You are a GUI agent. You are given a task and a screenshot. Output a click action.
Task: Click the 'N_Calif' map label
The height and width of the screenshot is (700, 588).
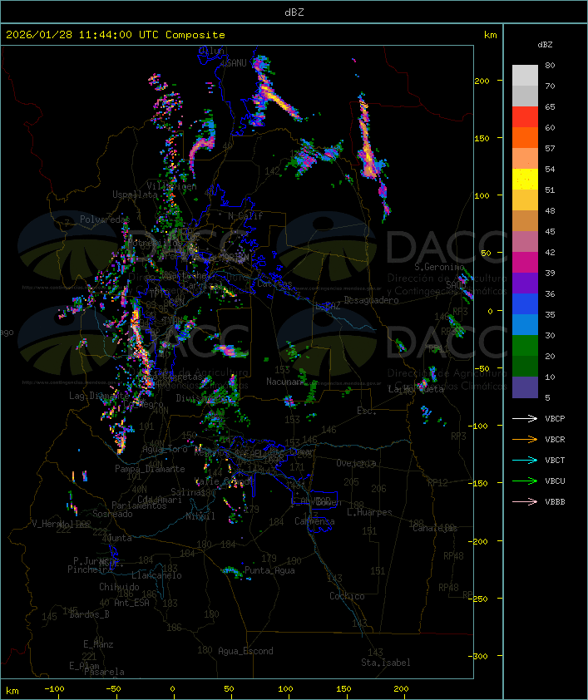point(245,216)
